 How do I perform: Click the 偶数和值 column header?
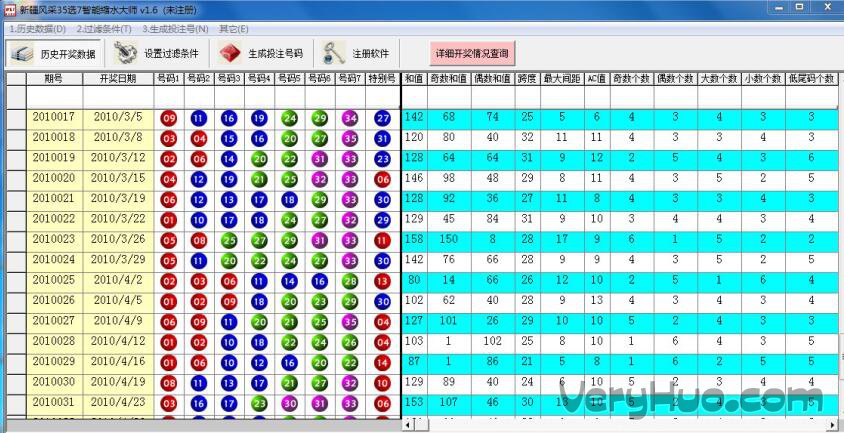pyautogui.click(x=493, y=79)
